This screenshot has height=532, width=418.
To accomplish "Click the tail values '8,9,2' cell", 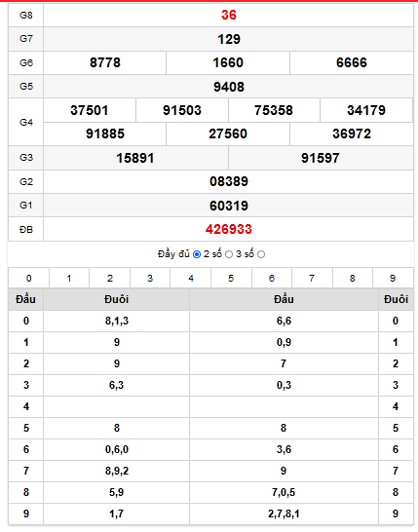I will [x=116, y=471].
